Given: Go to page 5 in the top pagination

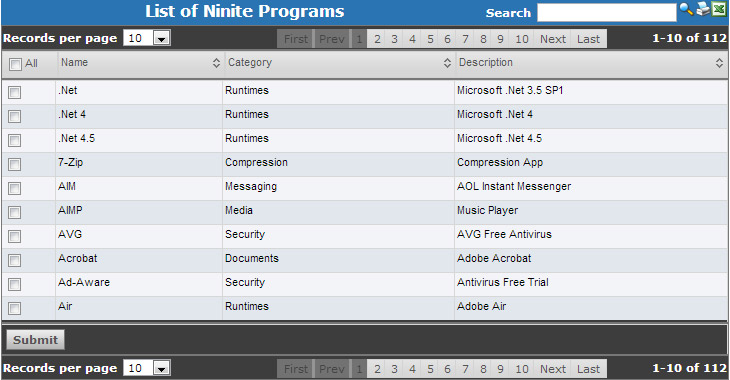Looking at the screenshot, I should point(430,39).
